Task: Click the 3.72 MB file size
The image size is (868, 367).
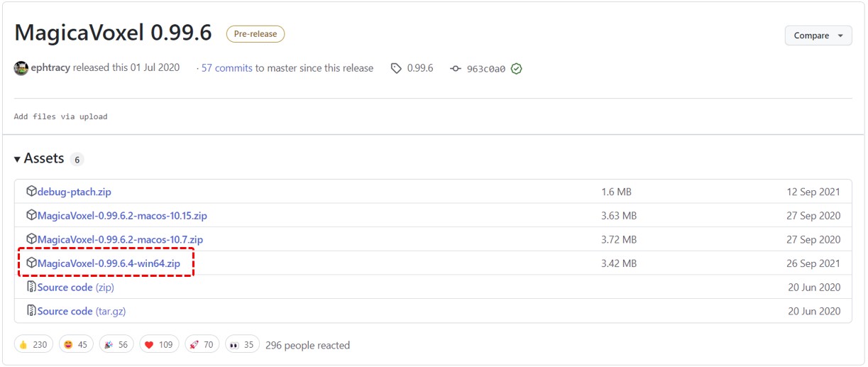Action: [x=619, y=239]
